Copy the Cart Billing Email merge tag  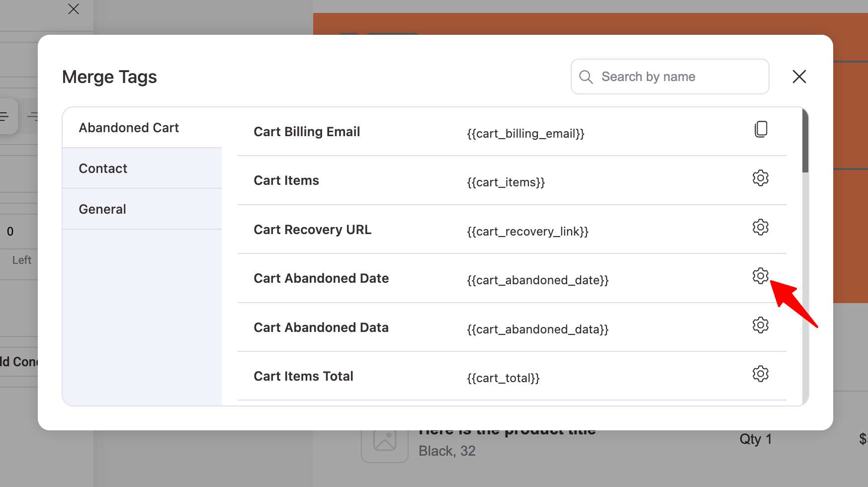coord(761,129)
